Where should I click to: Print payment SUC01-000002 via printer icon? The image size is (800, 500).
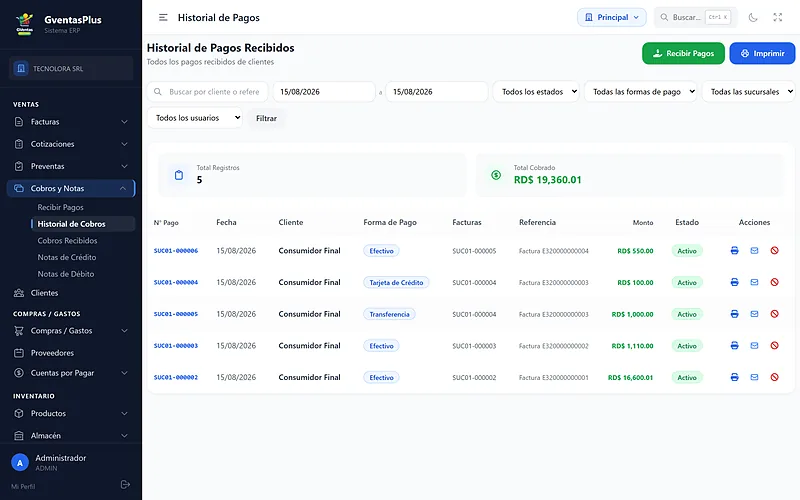734,377
